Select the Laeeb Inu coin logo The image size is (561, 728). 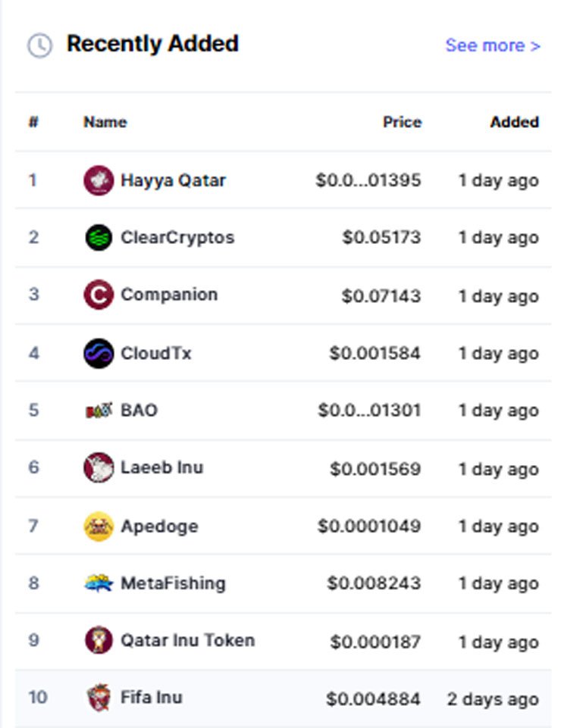click(x=99, y=467)
